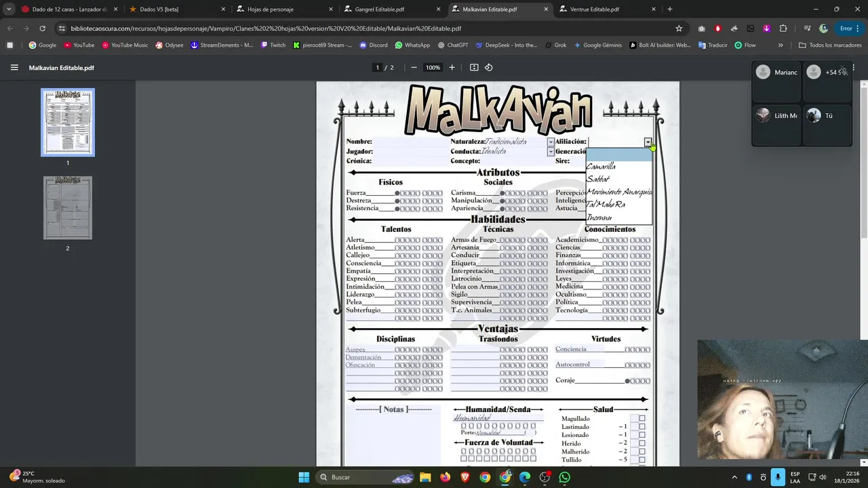Launch Firefox from taskbar
Image resolution: width=868 pixels, height=488 pixels.
pyautogui.click(x=445, y=477)
